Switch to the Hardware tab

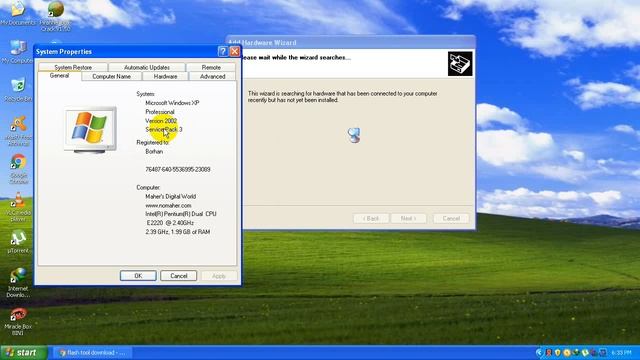(x=165, y=76)
